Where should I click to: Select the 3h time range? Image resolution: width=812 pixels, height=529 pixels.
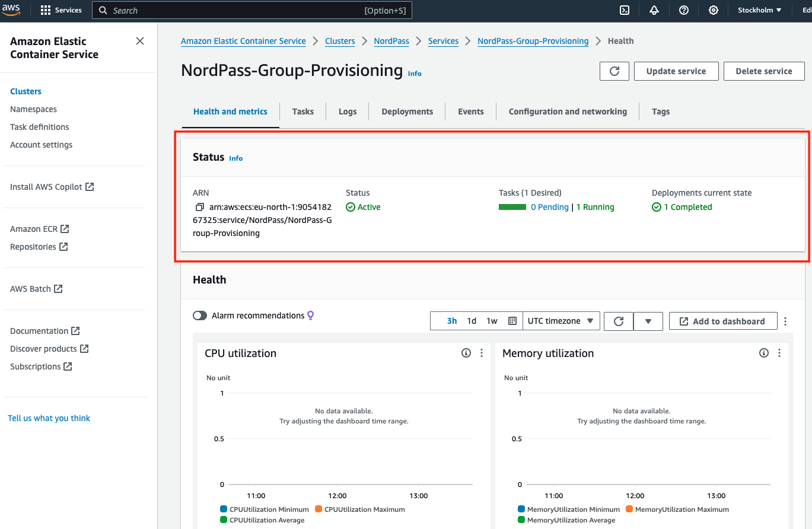point(452,321)
